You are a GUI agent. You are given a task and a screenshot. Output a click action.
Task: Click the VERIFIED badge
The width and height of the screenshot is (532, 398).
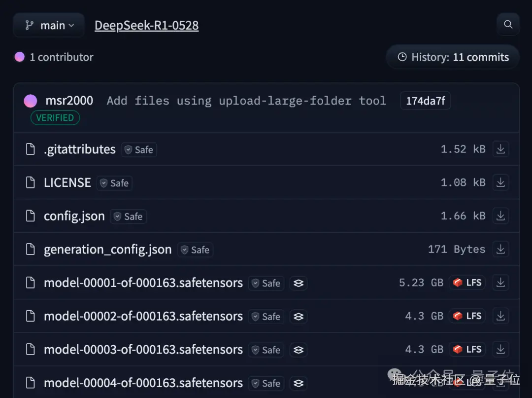click(x=55, y=118)
